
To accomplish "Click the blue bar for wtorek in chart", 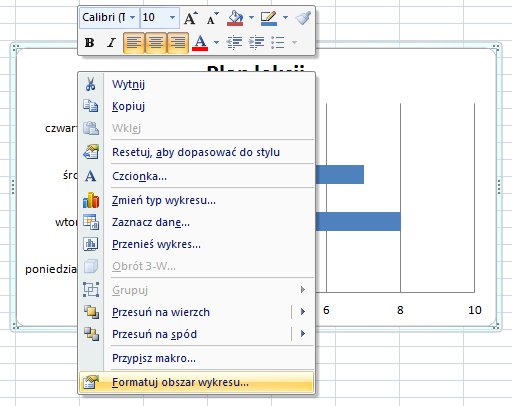I will pyautogui.click(x=358, y=221).
